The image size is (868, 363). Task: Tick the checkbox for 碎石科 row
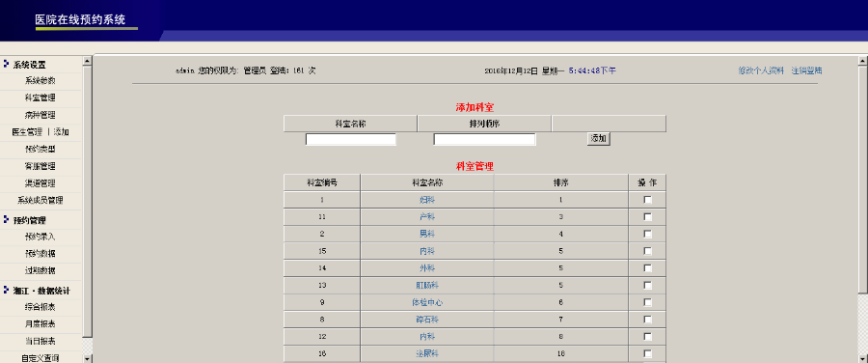[x=647, y=320]
